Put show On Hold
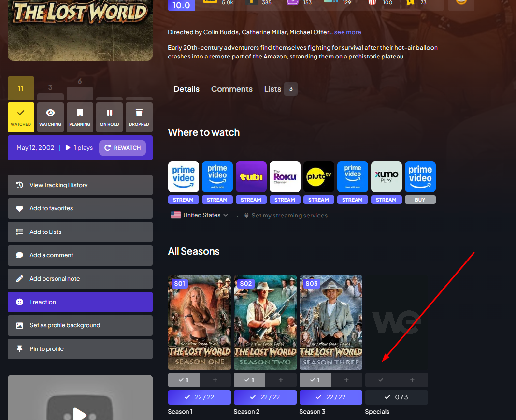Screen dimensions: 516x420 [x=109, y=117]
